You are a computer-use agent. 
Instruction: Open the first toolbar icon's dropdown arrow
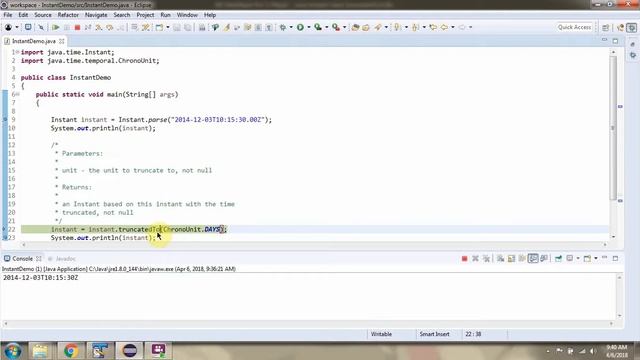[17, 27]
